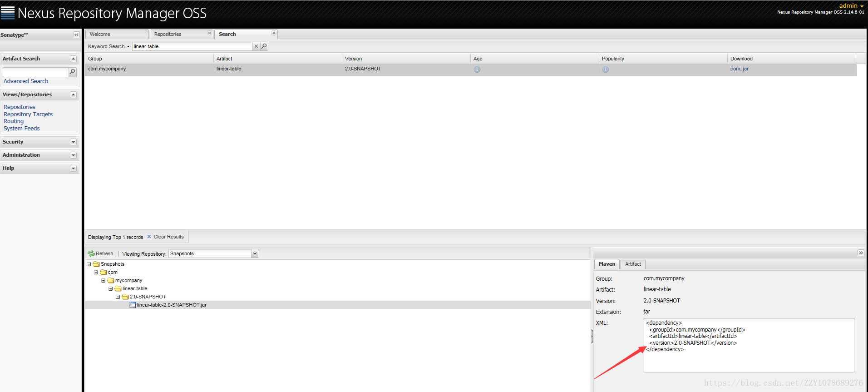Select linear-table-2.0-SNAPSHOT.jar in the tree
The height and width of the screenshot is (392, 868).
172,305
